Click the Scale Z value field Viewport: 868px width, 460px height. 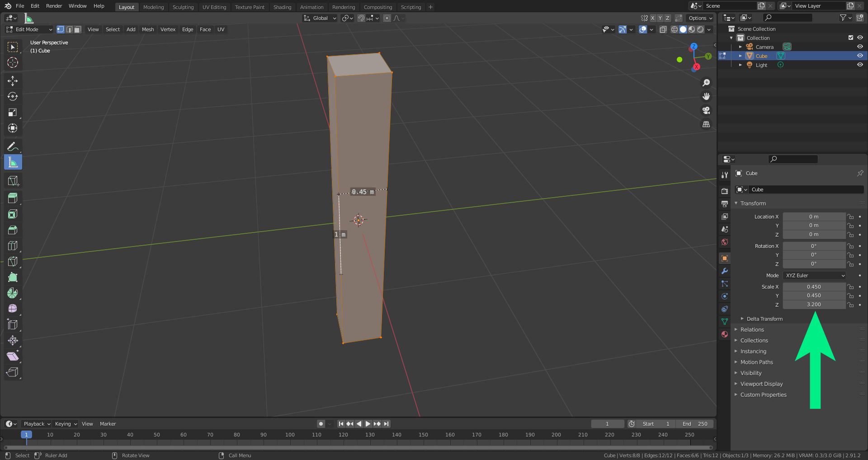click(814, 305)
